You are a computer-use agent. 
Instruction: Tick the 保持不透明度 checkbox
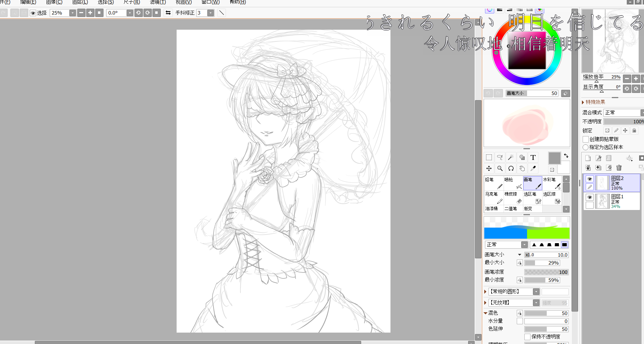(527, 337)
